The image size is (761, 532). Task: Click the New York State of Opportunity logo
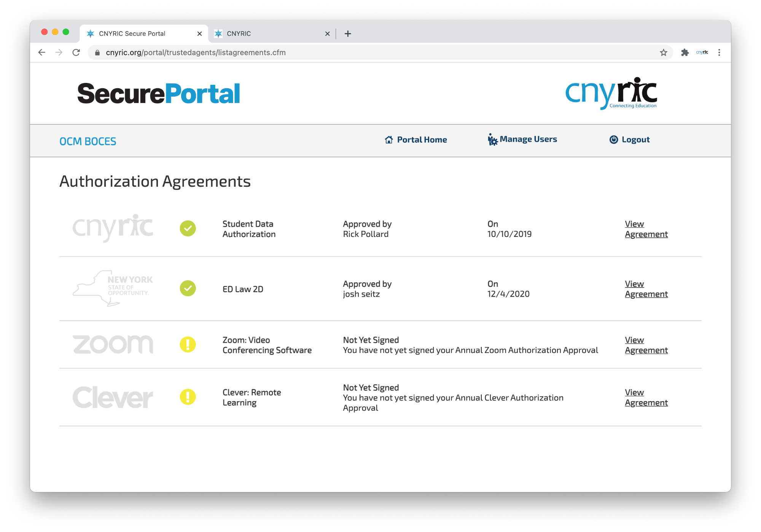pyautogui.click(x=113, y=288)
